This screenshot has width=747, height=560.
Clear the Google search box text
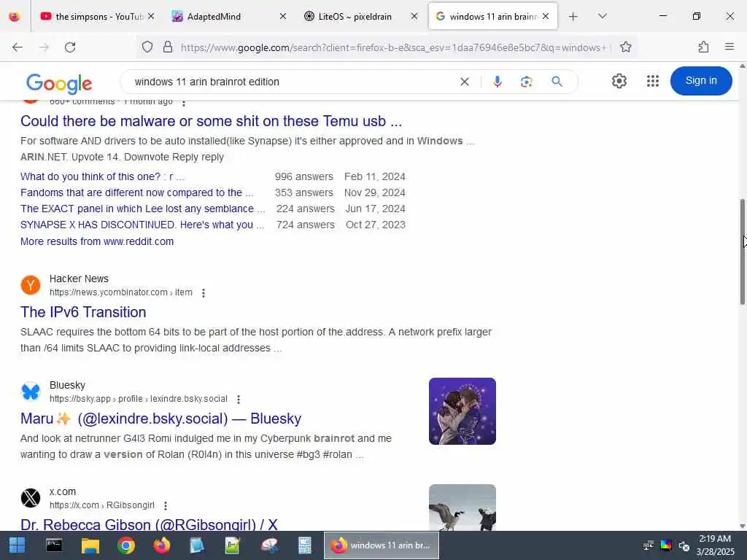(465, 82)
